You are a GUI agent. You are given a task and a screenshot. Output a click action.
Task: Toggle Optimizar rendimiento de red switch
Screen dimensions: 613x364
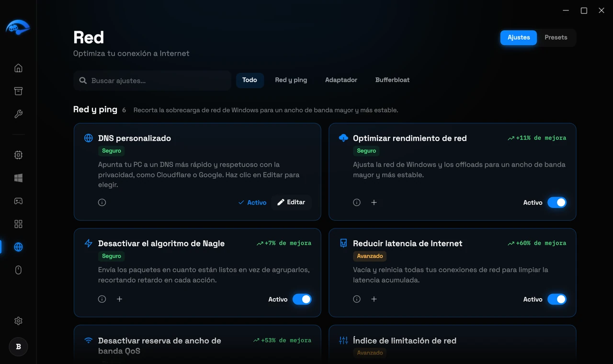(x=557, y=203)
